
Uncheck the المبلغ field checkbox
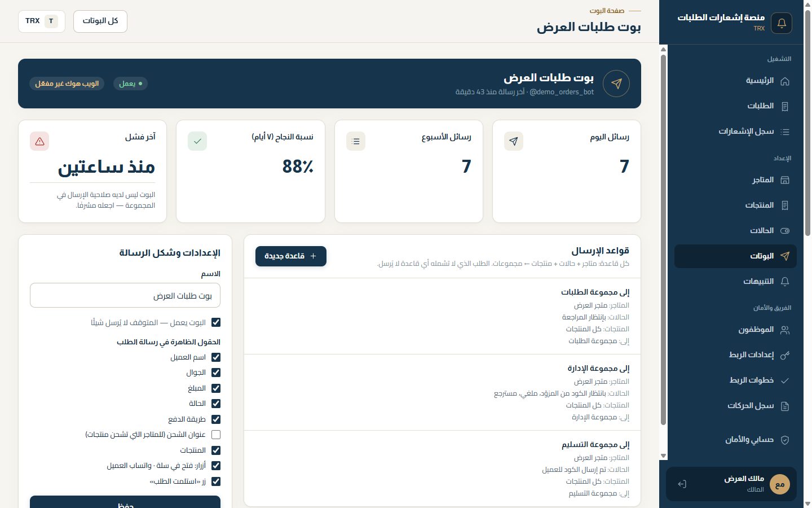(215, 388)
